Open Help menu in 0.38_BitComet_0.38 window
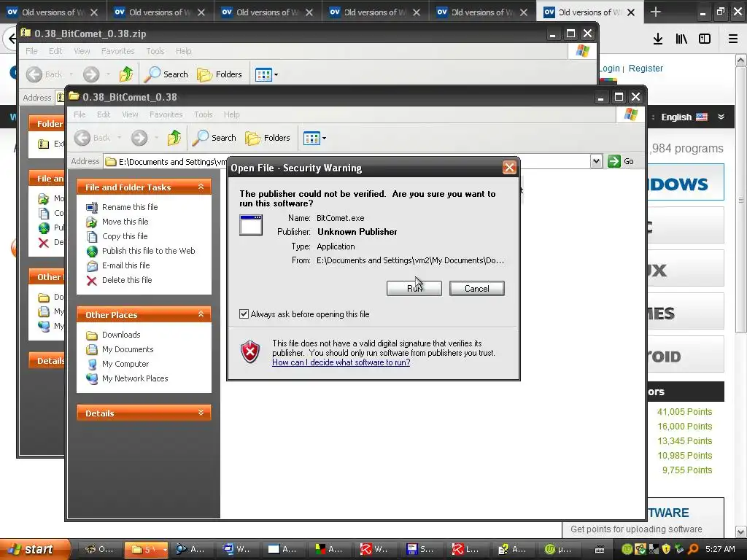This screenshot has height=560, width=747. pos(231,114)
